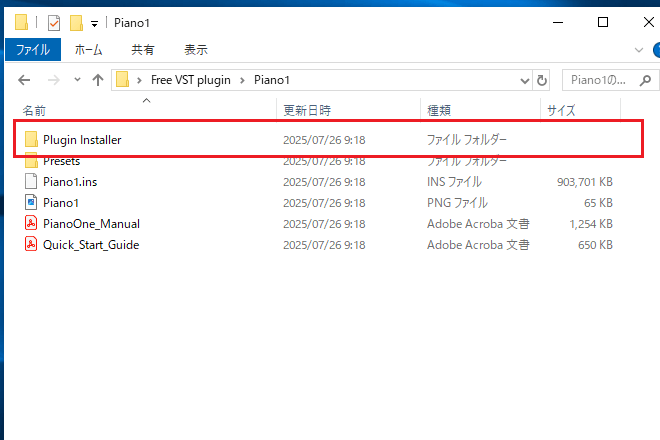This screenshot has height=440, width=660.
Task: Select the Piano1.ins file name
Action: pyautogui.click(x=70, y=182)
